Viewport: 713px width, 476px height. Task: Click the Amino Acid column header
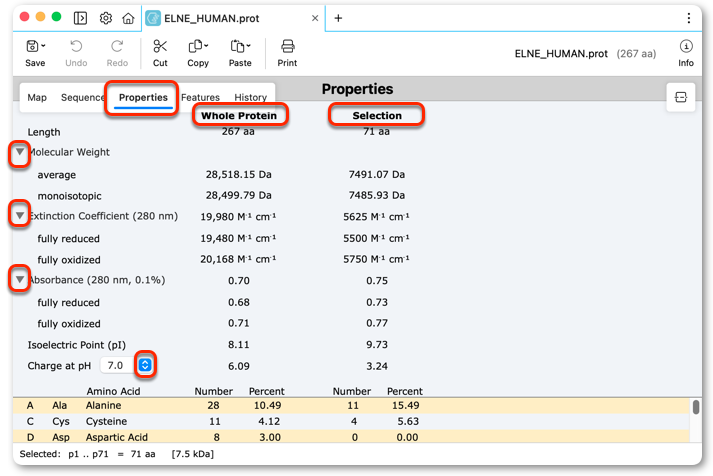click(113, 391)
